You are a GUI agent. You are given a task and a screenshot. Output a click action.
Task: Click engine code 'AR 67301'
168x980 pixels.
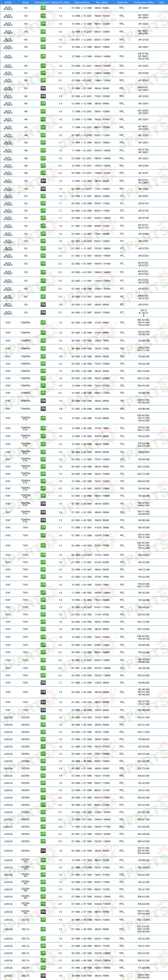point(144,289)
